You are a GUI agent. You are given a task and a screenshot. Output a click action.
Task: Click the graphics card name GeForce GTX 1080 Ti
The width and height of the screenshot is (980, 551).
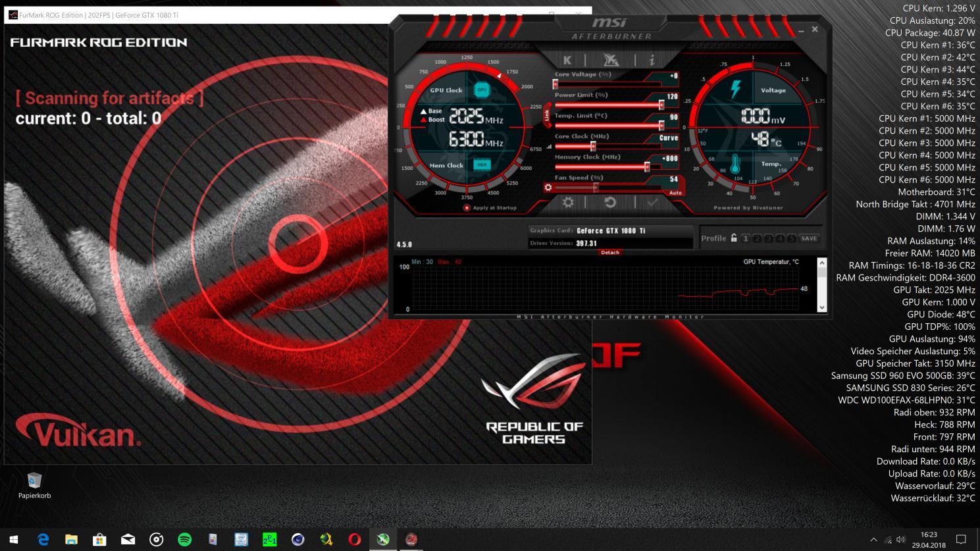[x=611, y=231]
